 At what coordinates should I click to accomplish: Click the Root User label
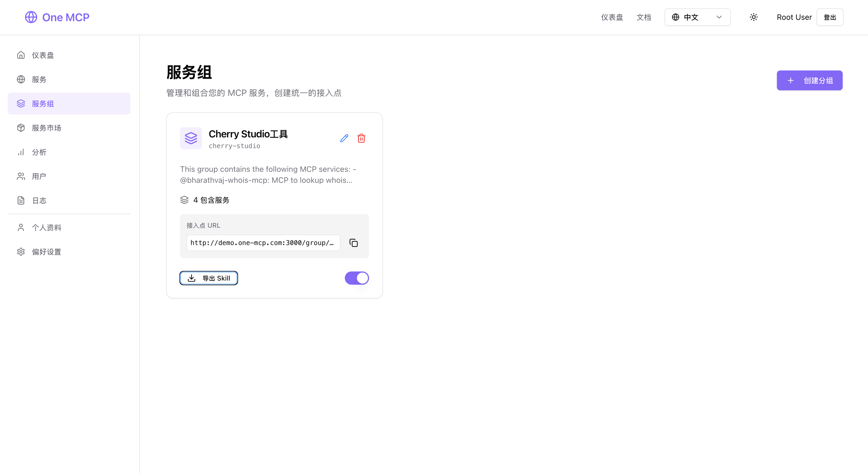[794, 17]
